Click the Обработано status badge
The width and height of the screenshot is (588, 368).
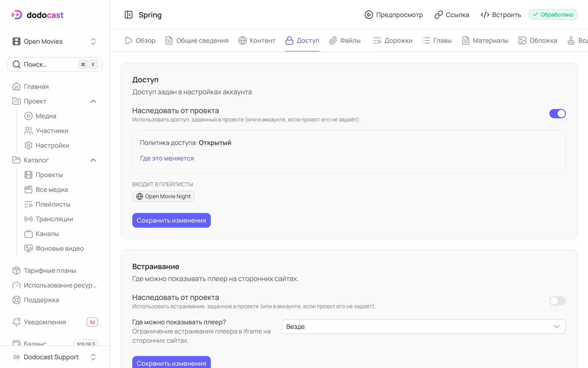click(553, 15)
